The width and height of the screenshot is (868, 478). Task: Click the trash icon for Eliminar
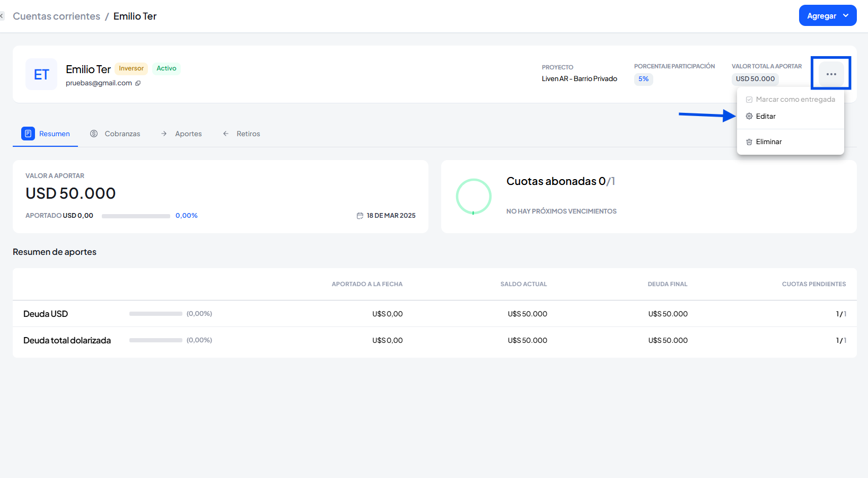tap(749, 142)
